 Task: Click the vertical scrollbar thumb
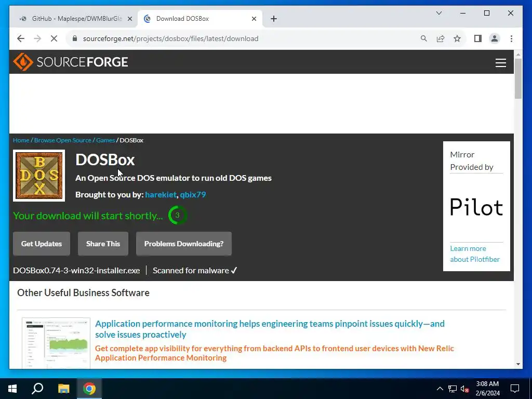click(518, 79)
